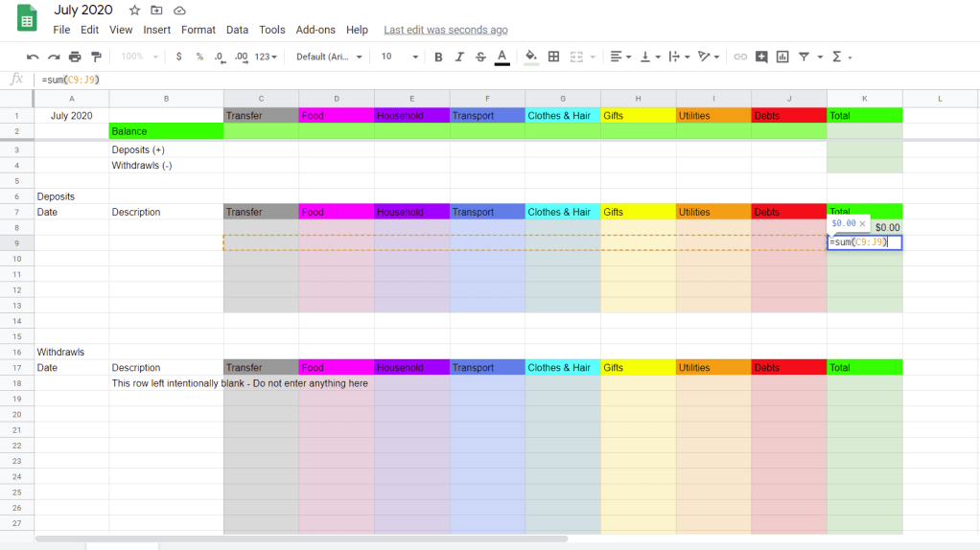980x550 pixels.
Task: Format selection as currency
Action: 178,57
